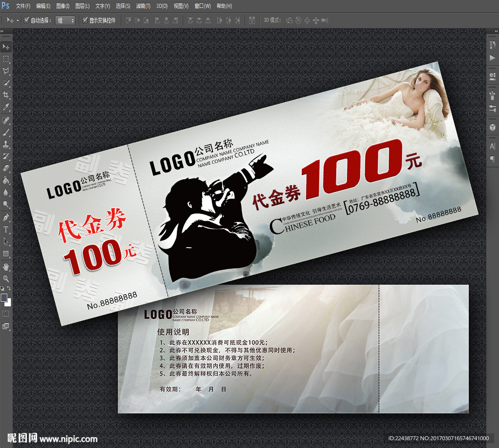Open the 选择(S) menu
This screenshot has width=499, height=448.
pyautogui.click(x=123, y=6)
